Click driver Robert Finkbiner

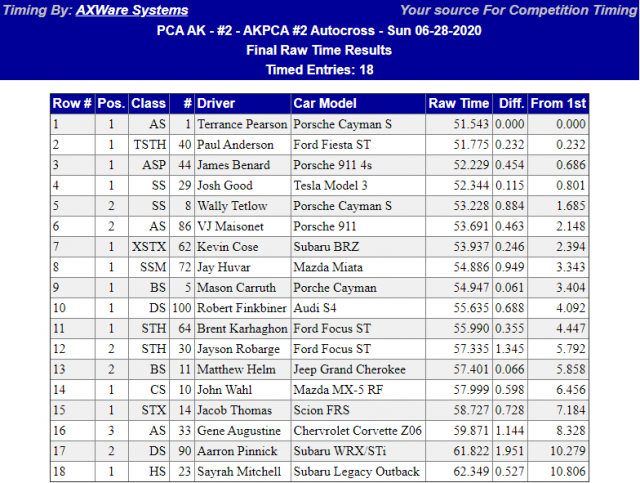pos(242,308)
